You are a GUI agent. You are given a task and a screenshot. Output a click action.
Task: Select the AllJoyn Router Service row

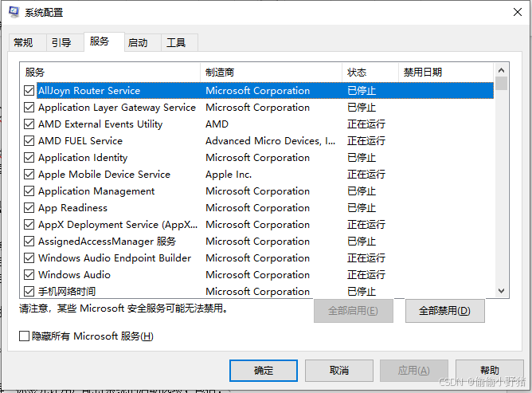[265, 91]
